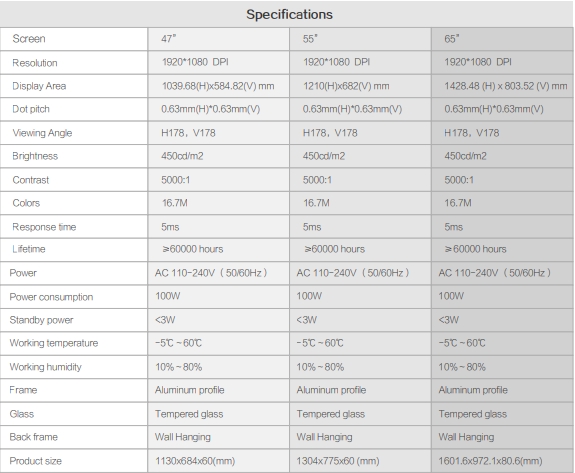Viewport: 575px width, 473px height.
Task: Click the Viewing Angle row label
Action: 42,133
